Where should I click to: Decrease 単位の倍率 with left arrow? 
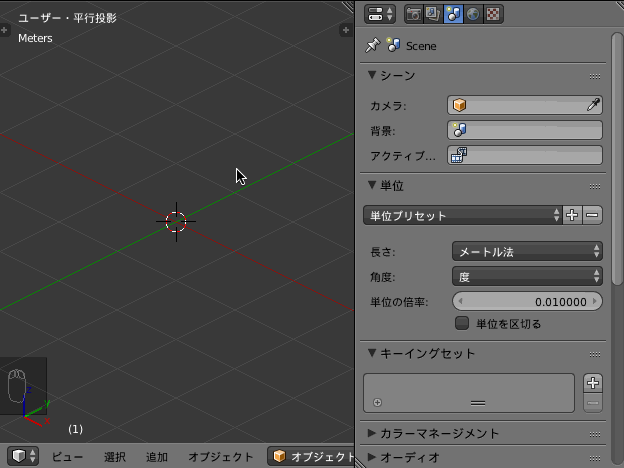[x=460, y=301]
